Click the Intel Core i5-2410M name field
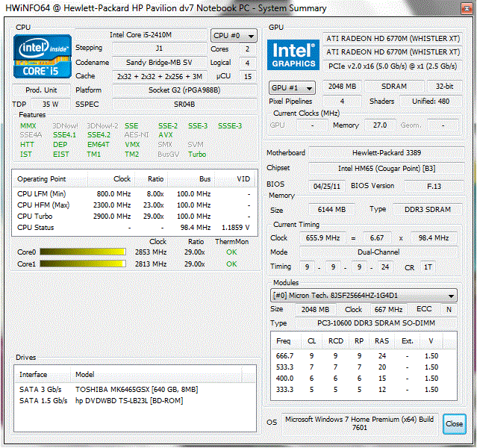The width and height of the screenshot is (477, 448). [x=140, y=35]
